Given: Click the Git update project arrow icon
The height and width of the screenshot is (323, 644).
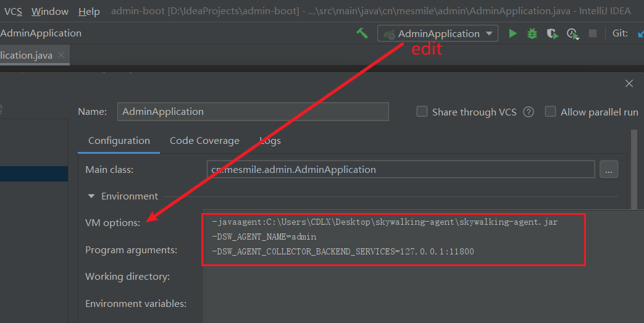Looking at the screenshot, I should (640, 33).
